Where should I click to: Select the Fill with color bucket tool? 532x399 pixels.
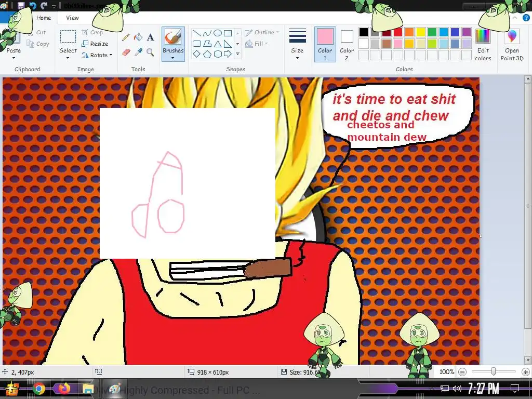pos(138,37)
